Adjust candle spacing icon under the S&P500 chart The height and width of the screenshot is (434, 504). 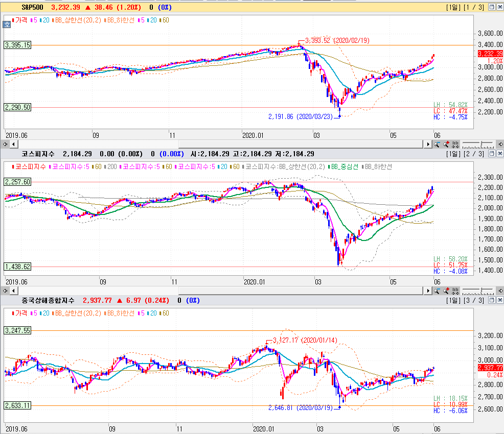click(x=455, y=144)
